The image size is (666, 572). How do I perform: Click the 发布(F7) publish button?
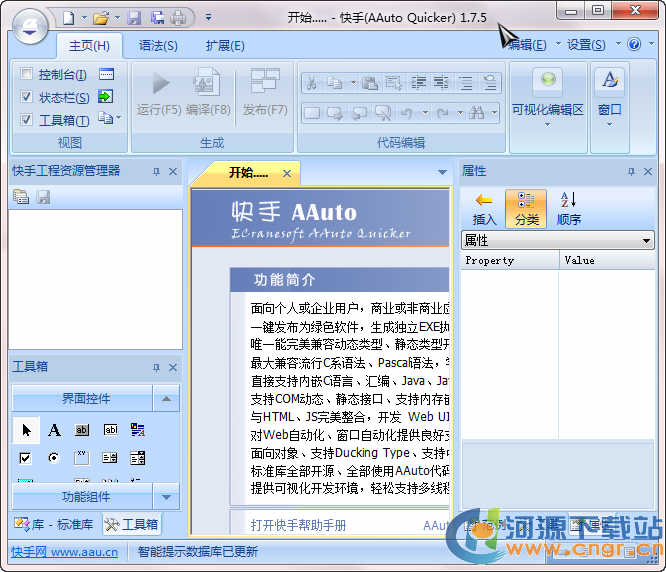[x=265, y=93]
